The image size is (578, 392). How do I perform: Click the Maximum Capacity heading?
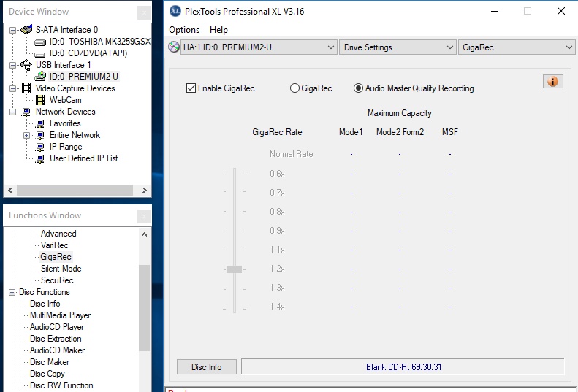click(x=399, y=113)
